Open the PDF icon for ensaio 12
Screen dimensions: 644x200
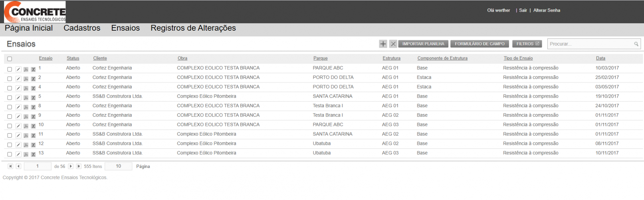point(26,145)
